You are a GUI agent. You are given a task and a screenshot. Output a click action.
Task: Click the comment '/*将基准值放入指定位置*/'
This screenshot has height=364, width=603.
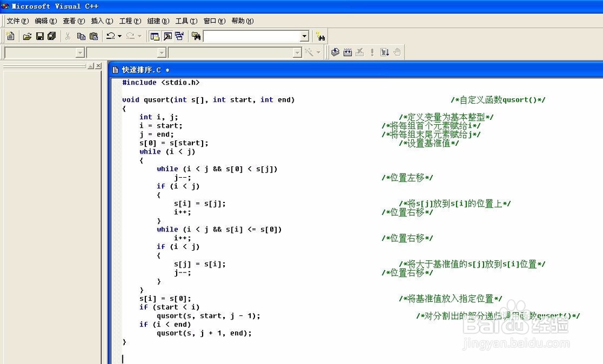point(450,299)
